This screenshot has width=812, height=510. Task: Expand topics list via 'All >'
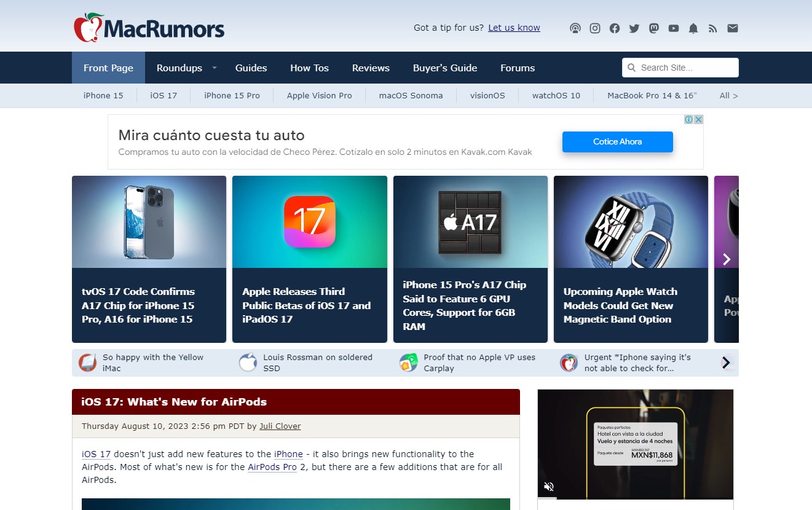click(x=728, y=95)
